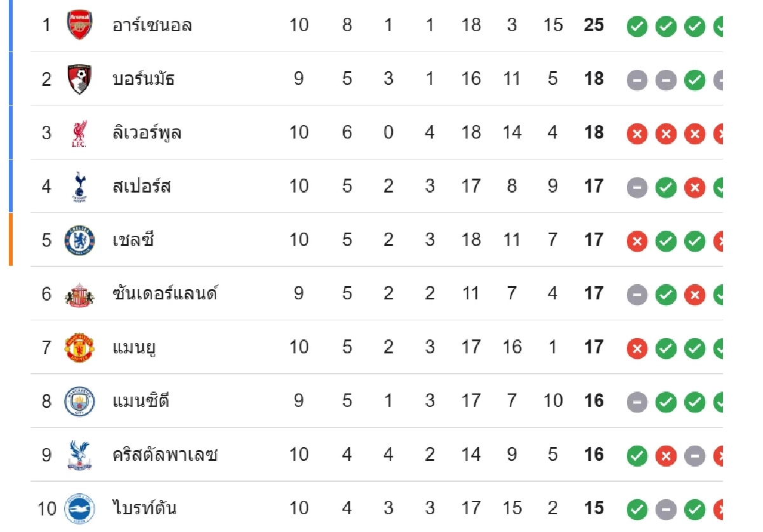Open the คริสตัลพาเลซ team link
This screenshot has height=532, width=763.
(165, 455)
